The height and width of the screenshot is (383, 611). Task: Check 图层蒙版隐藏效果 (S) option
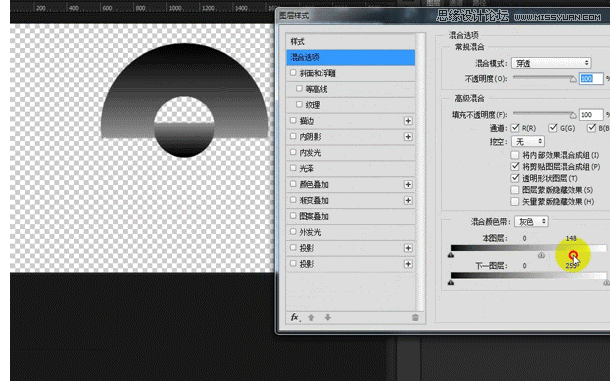515,190
